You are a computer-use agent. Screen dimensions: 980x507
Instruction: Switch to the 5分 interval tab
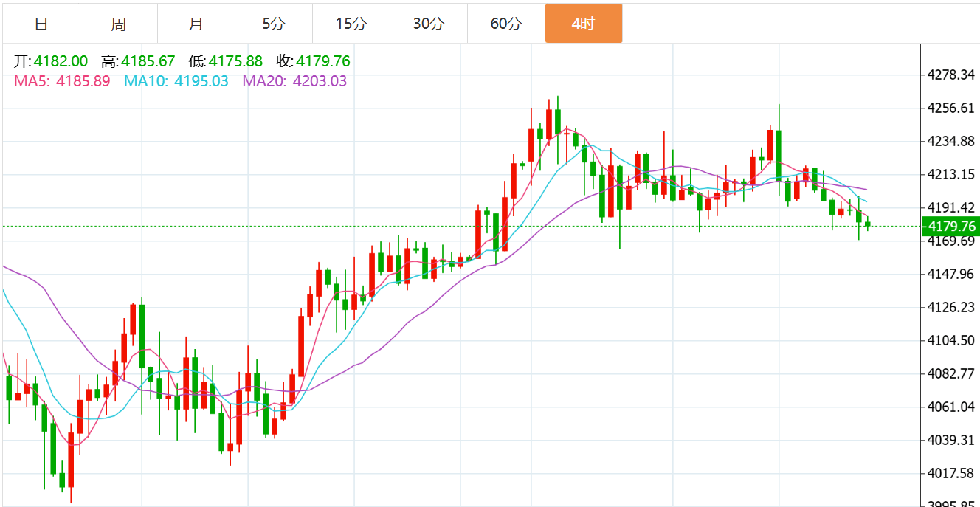[x=273, y=24]
